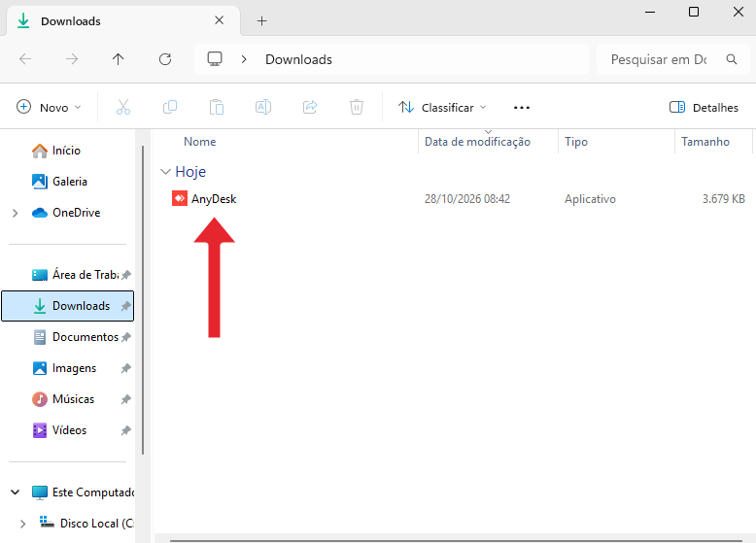Click the Aplicativo type cell
This screenshot has width=756, height=543.
click(590, 199)
